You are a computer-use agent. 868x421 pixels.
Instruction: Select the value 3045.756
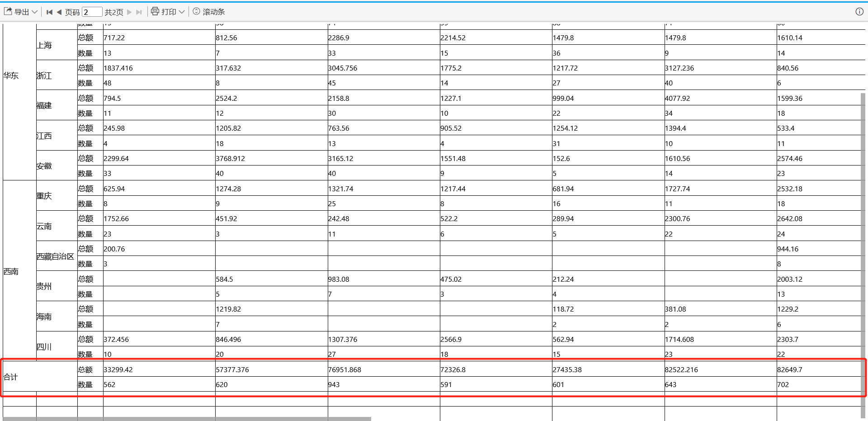pos(343,68)
